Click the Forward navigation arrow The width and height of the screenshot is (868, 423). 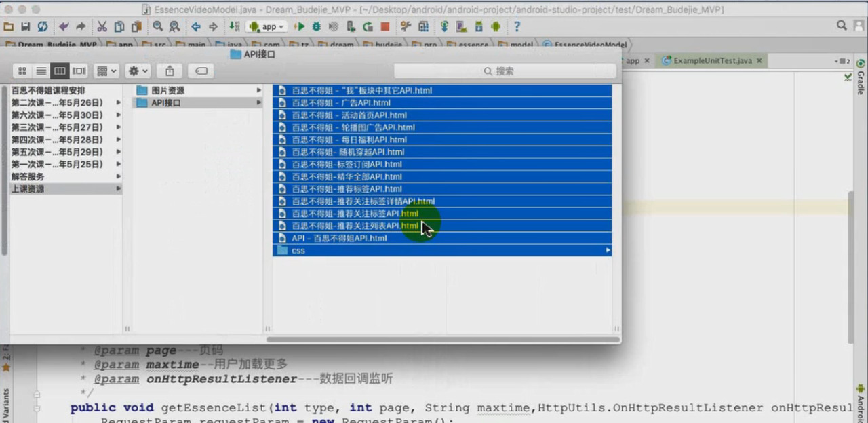click(x=213, y=26)
